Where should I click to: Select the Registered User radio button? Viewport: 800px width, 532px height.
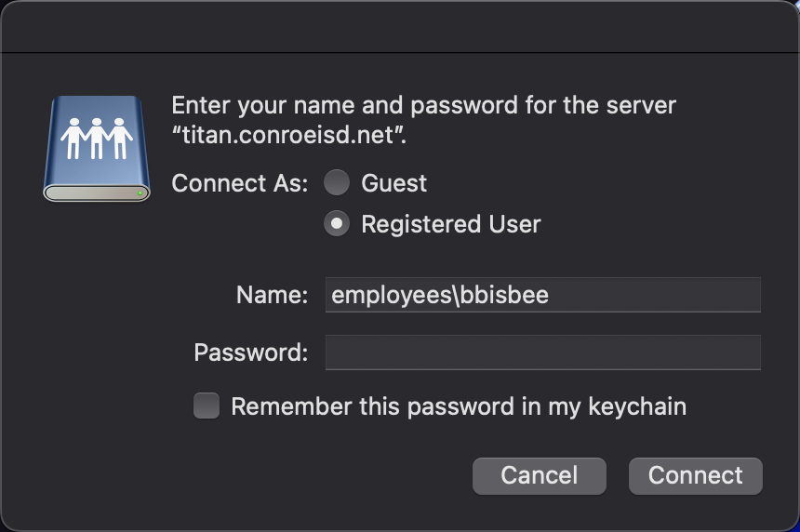(336, 224)
